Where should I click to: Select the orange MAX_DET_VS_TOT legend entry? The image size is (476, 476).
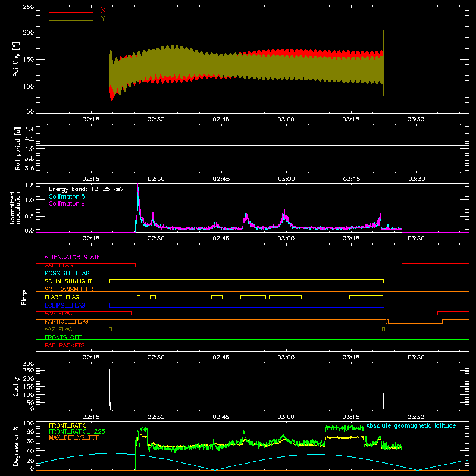tap(74, 437)
